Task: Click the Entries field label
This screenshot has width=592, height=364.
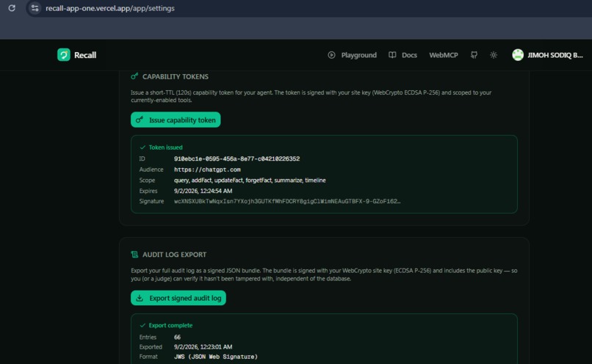Action: (x=148, y=338)
